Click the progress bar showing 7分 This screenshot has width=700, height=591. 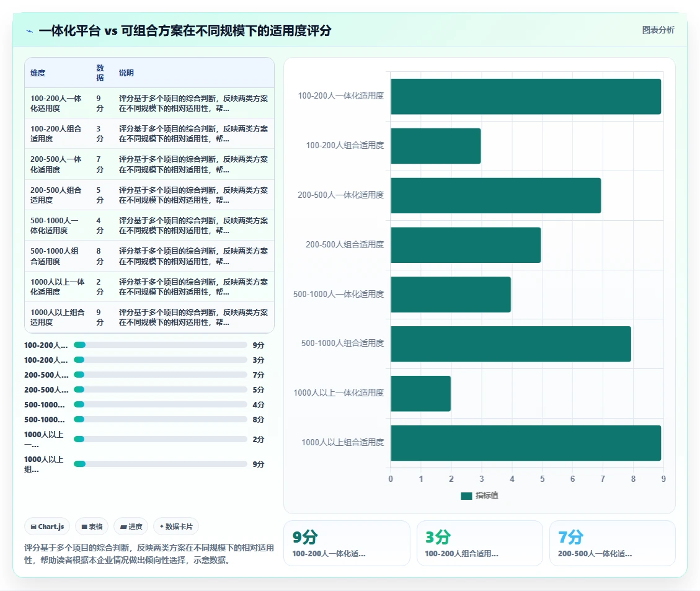160,375
